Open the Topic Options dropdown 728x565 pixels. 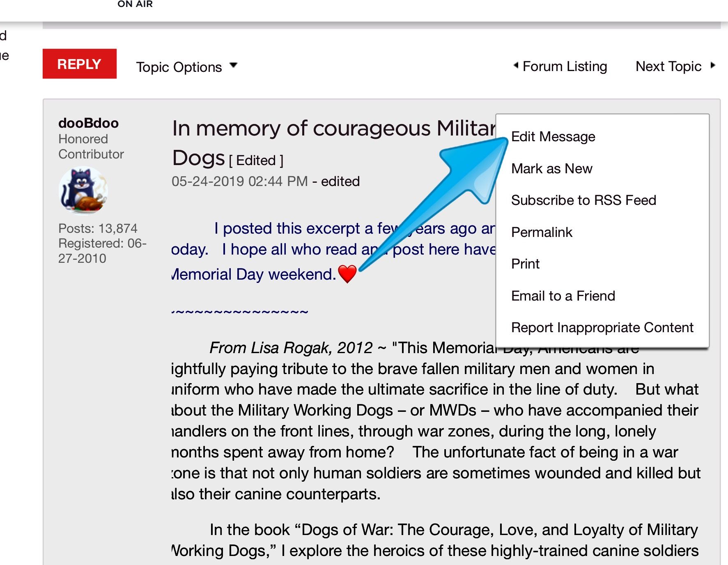[179, 67]
